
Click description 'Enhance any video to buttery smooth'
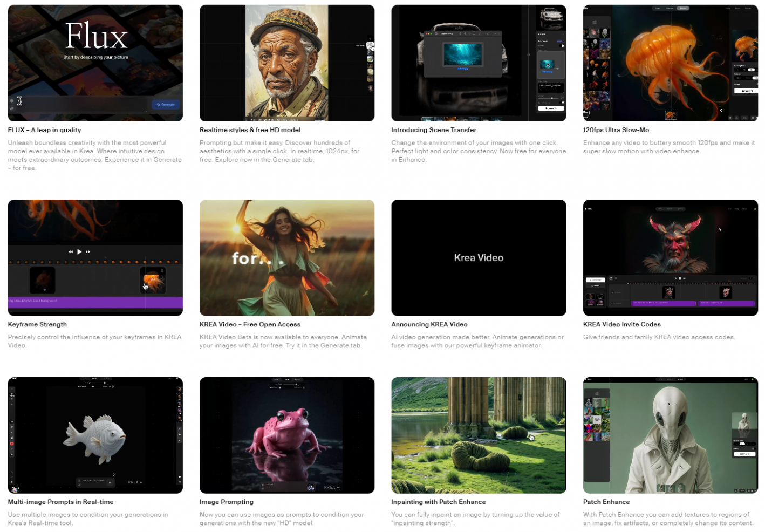click(669, 147)
